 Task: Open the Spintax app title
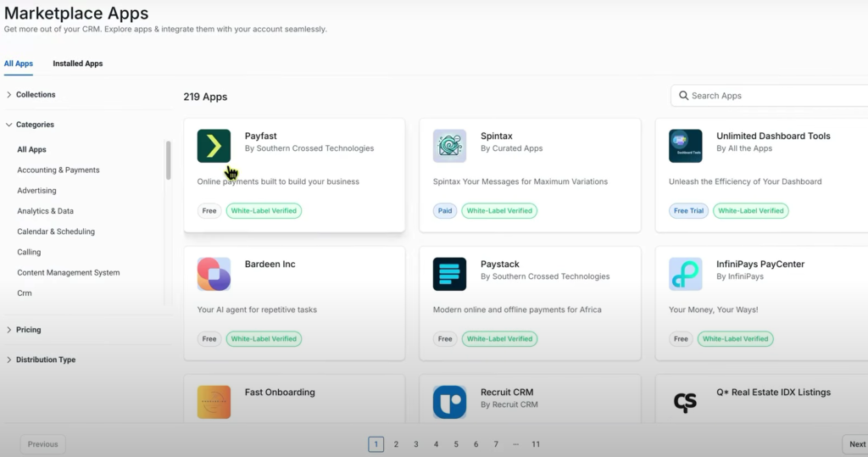497,136
